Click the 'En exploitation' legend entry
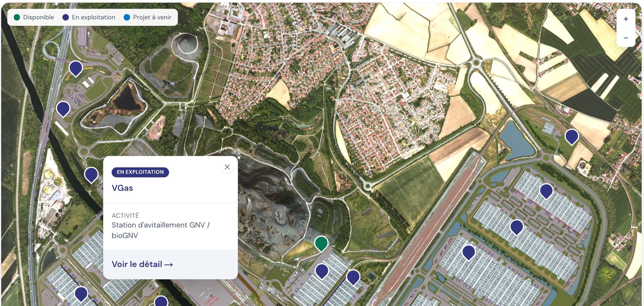 pyautogui.click(x=89, y=17)
